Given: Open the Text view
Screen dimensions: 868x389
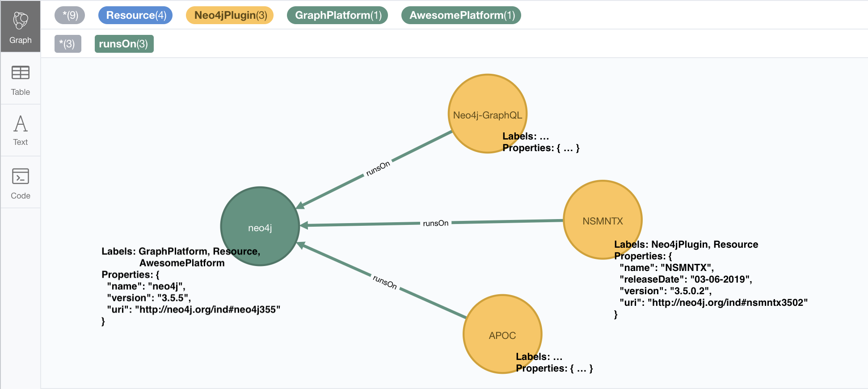Looking at the screenshot, I should pyautogui.click(x=21, y=131).
